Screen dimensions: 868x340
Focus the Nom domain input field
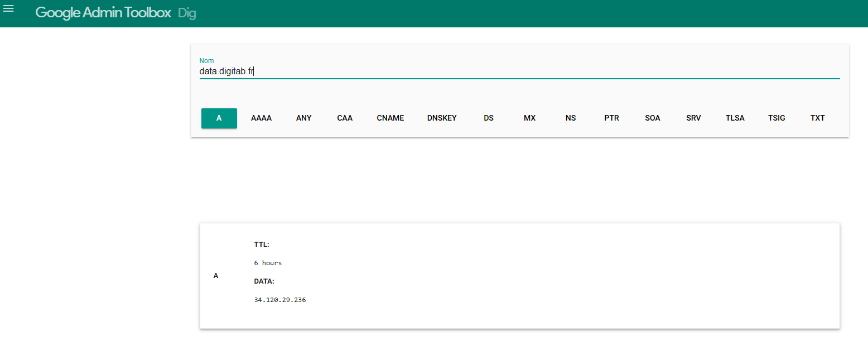pyautogui.click(x=519, y=71)
